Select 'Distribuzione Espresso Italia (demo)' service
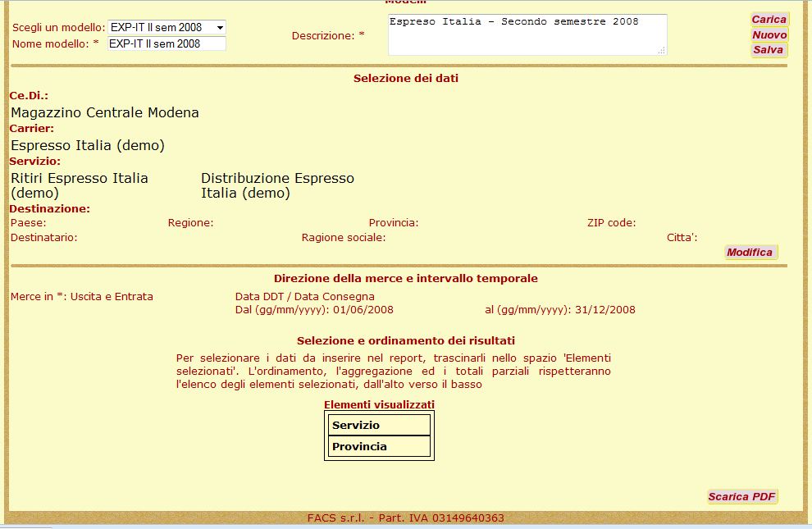 click(277, 185)
